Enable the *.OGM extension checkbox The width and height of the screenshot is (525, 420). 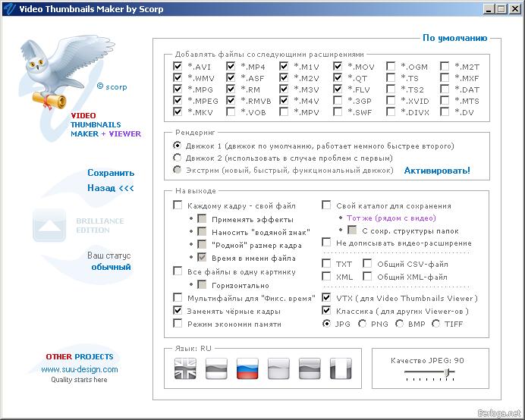[391, 66]
